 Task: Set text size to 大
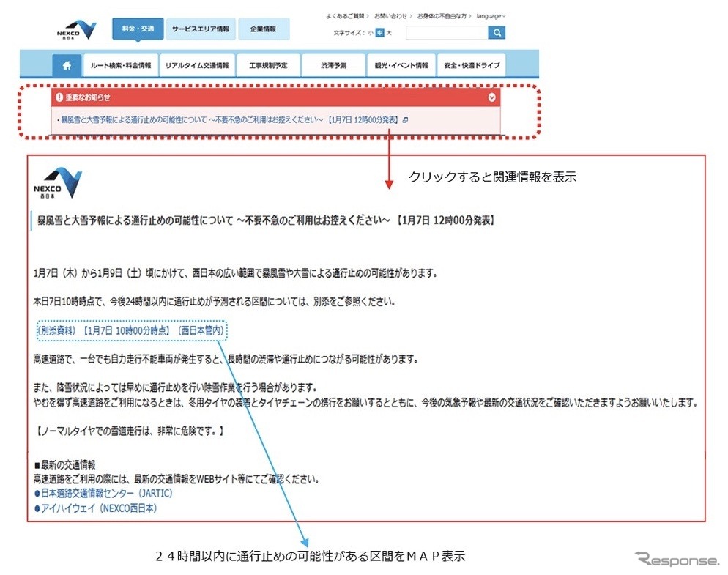tap(389, 33)
